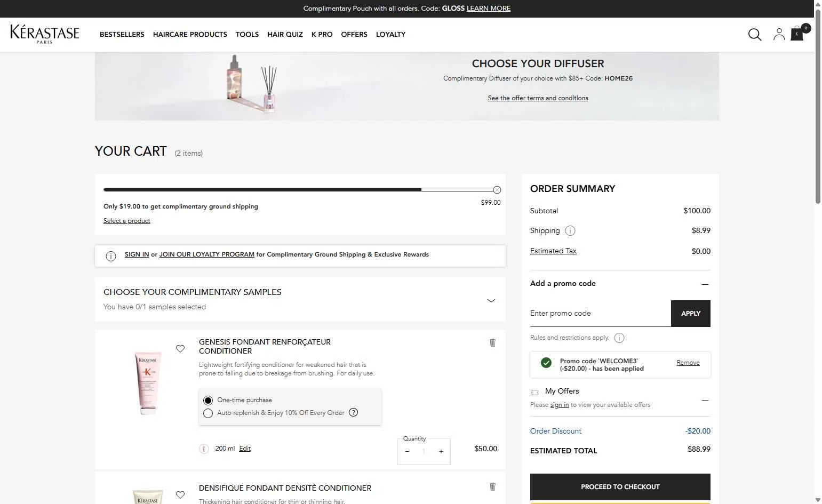Open the Loyalty menu item

point(390,34)
